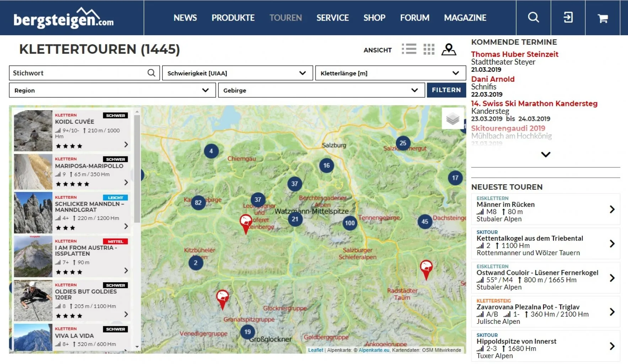Click the red climbing marker near Loferer Steinberge
This screenshot has height=364, width=628.
coord(245,223)
